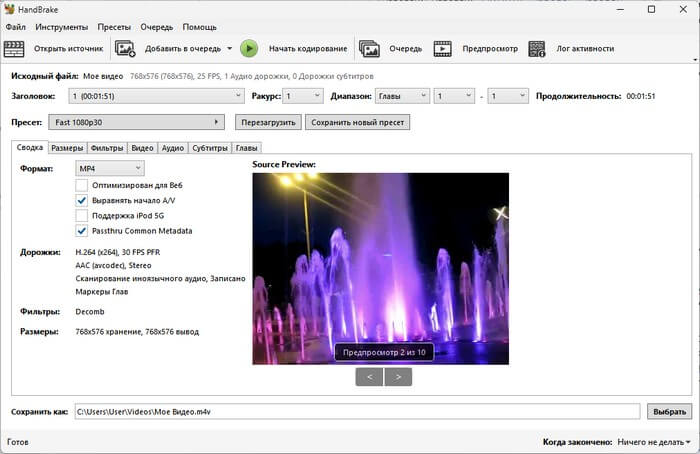Switch to the Субтитры tab

click(x=210, y=148)
